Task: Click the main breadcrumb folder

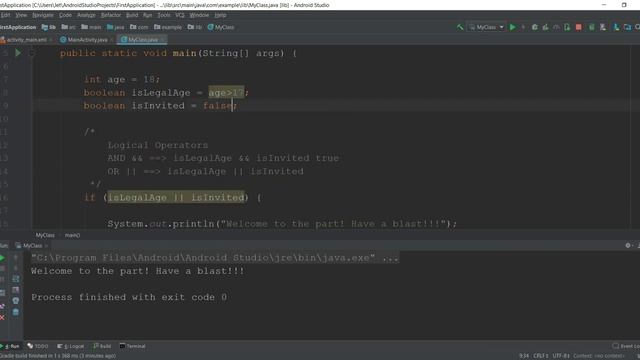Action: [x=91, y=27]
